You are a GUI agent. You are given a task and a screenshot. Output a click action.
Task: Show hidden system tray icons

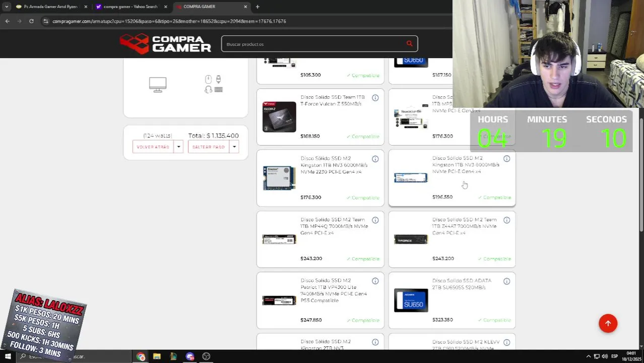coord(588,356)
